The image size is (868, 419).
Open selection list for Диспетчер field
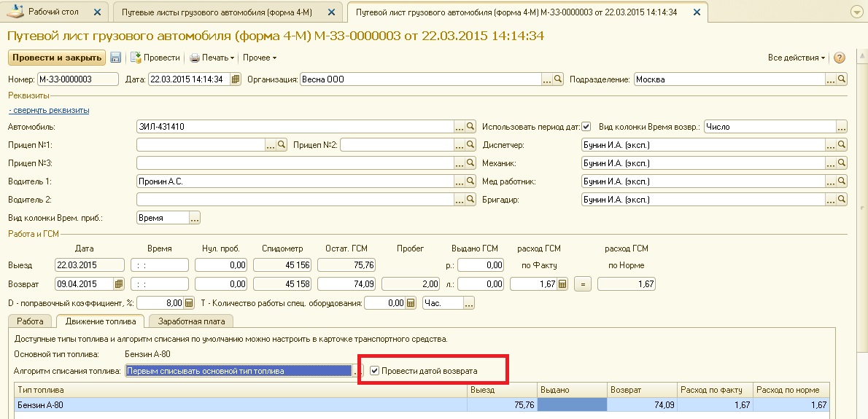[x=831, y=145]
